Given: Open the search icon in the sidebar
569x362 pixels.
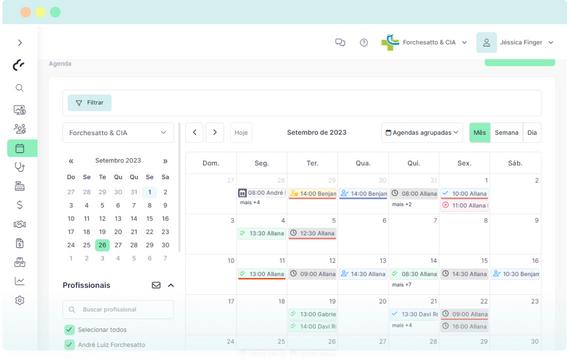Looking at the screenshot, I should 20,88.
